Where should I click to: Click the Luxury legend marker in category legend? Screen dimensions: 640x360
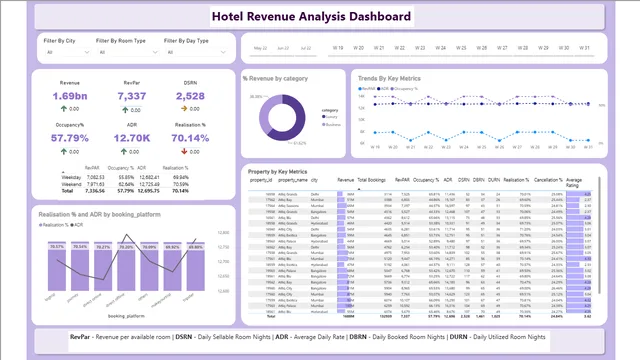coord(324,117)
